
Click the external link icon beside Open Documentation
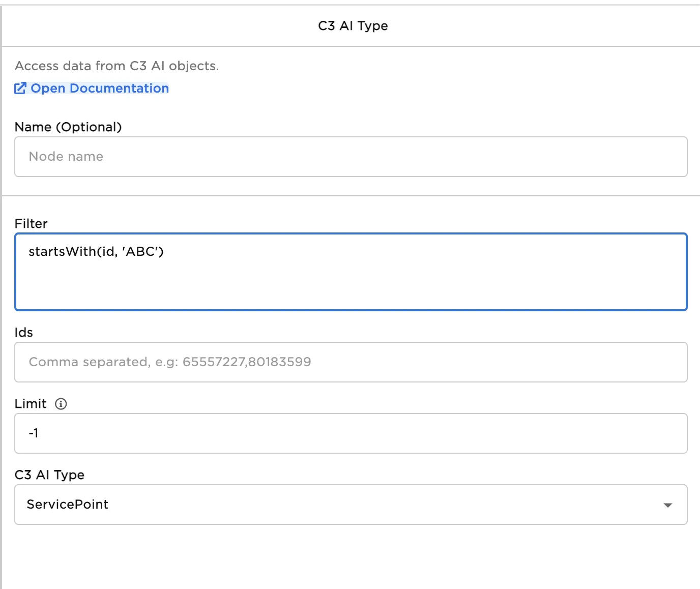[20, 89]
